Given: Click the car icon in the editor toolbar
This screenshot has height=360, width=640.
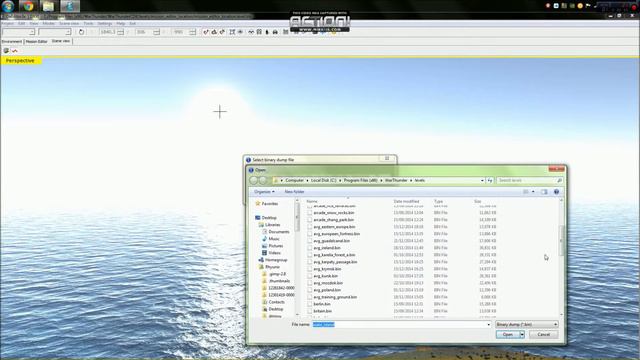Looking at the screenshot, I should click(x=275, y=32).
